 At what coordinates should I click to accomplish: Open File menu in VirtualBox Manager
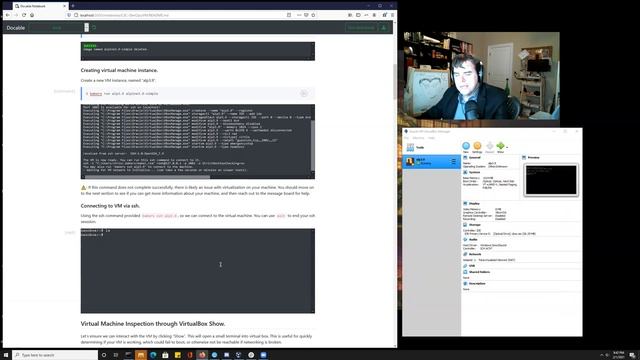[407, 138]
